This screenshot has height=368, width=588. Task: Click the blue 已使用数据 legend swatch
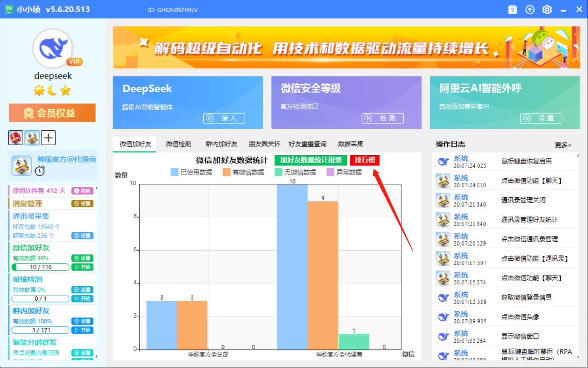[x=174, y=172]
